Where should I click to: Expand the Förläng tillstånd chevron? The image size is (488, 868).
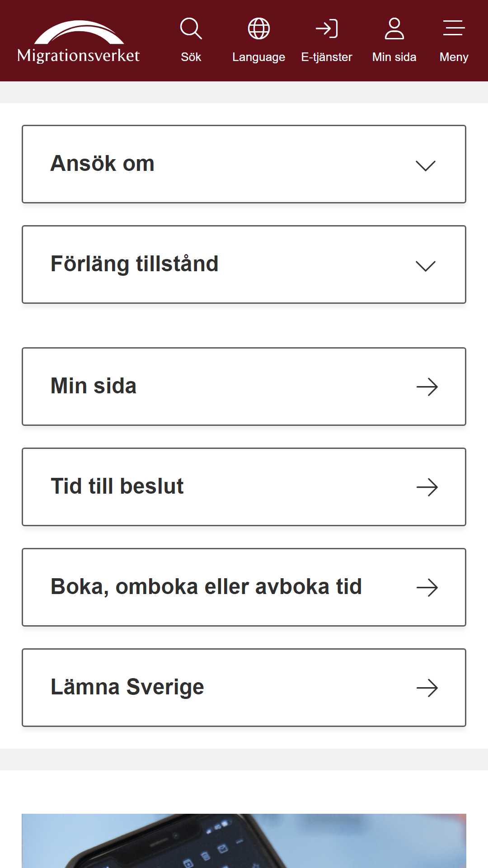pyautogui.click(x=426, y=266)
